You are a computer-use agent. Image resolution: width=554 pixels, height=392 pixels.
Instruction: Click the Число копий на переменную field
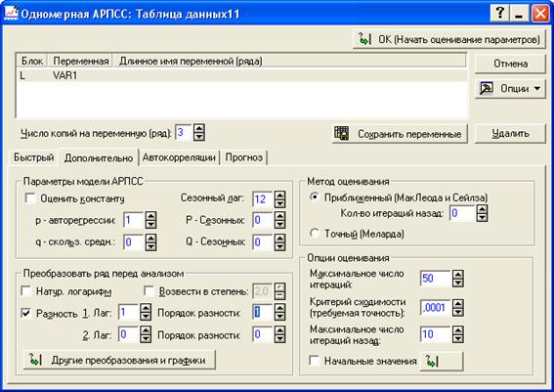point(183,133)
